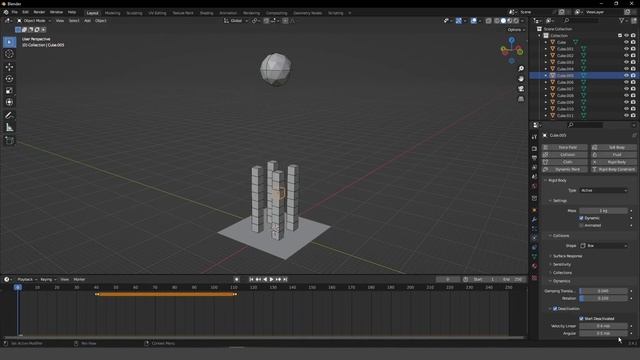Click the navigation axis gizmo
640x360 pixels.
coord(512,50)
